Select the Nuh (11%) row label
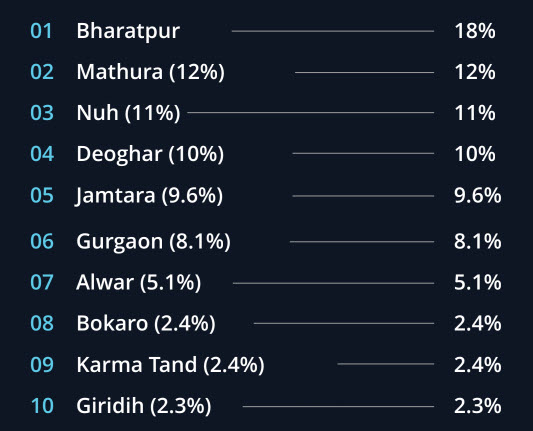 click(128, 113)
